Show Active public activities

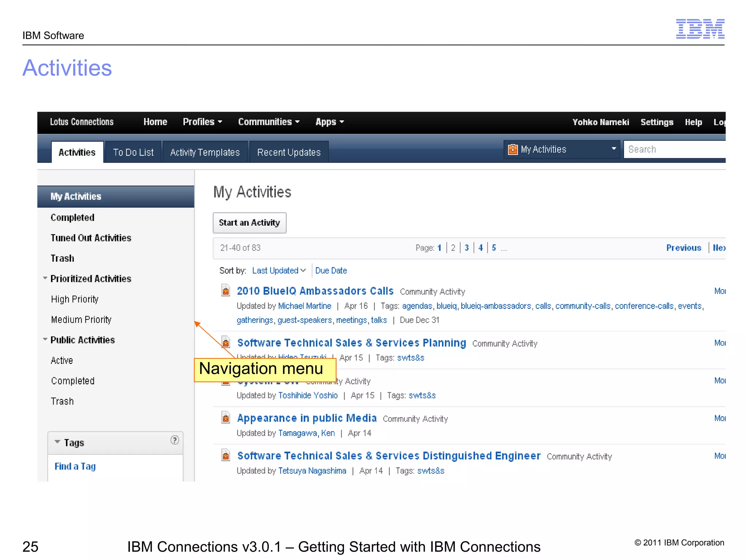pos(62,361)
